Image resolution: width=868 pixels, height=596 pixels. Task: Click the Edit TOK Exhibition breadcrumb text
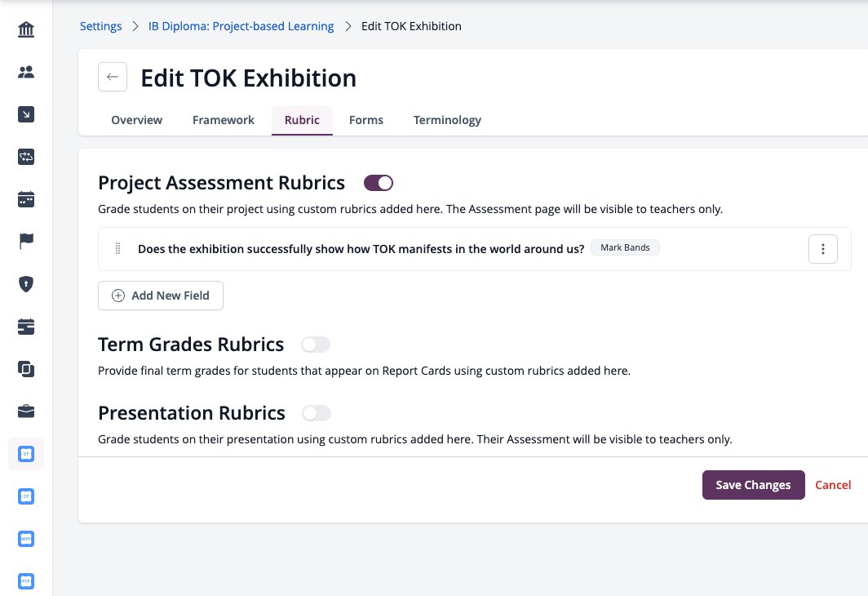(411, 26)
